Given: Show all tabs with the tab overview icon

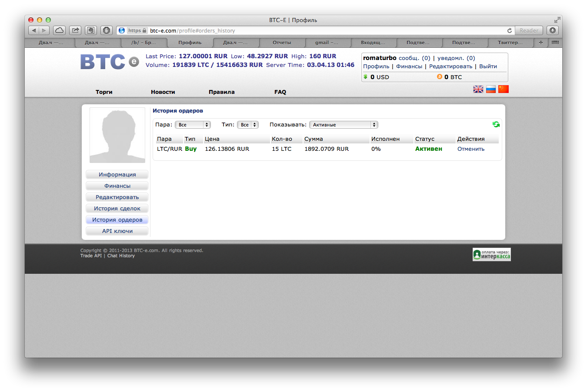Looking at the screenshot, I should pyautogui.click(x=555, y=43).
